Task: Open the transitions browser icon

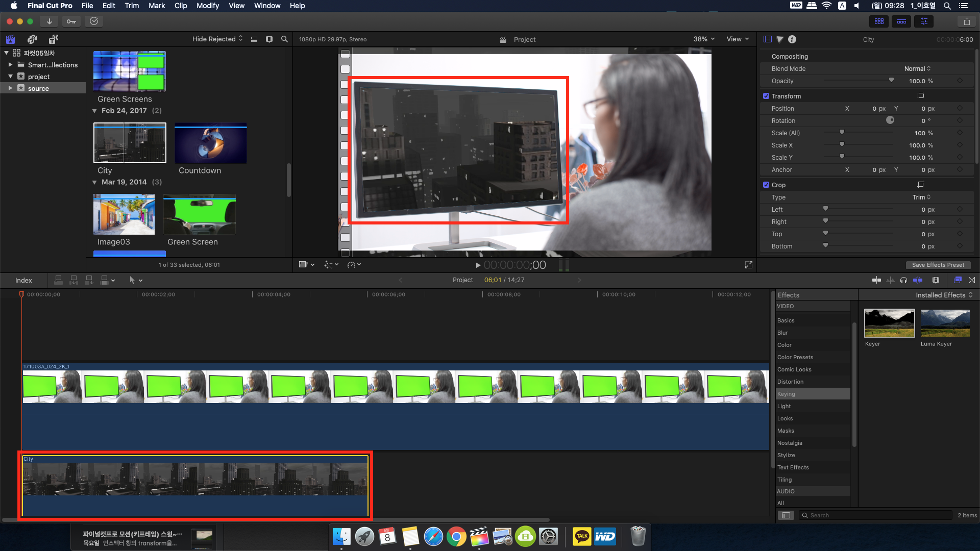Action: tap(972, 280)
